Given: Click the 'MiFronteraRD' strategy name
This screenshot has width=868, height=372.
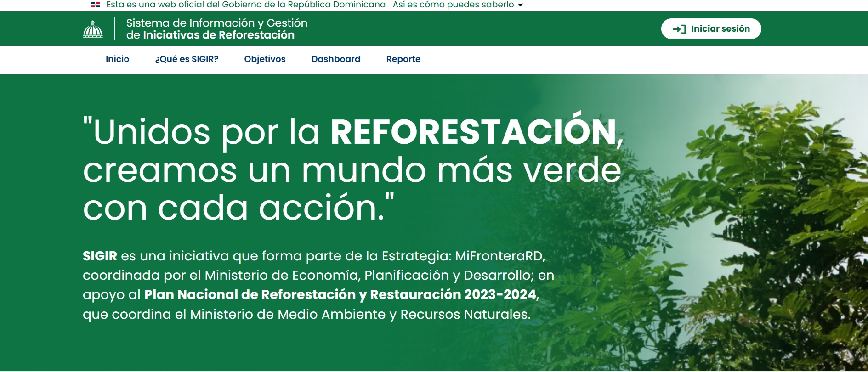Looking at the screenshot, I should coord(499,256).
